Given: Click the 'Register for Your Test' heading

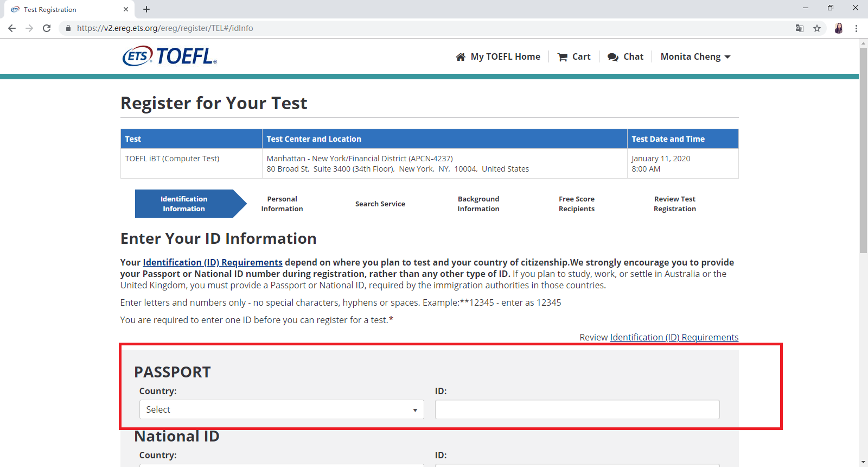Looking at the screenshot, I should (214, 103).
